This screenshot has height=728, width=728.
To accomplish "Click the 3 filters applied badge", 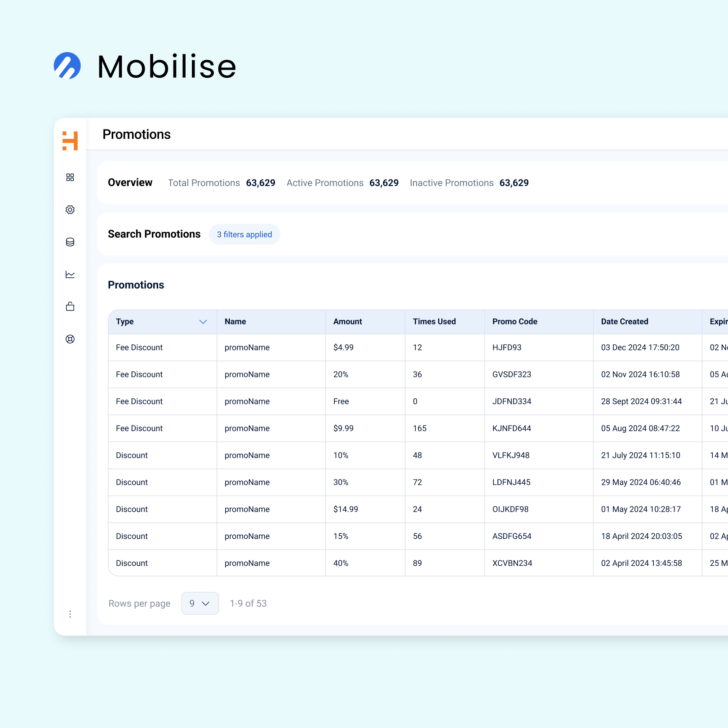I will tap(244, 235).
